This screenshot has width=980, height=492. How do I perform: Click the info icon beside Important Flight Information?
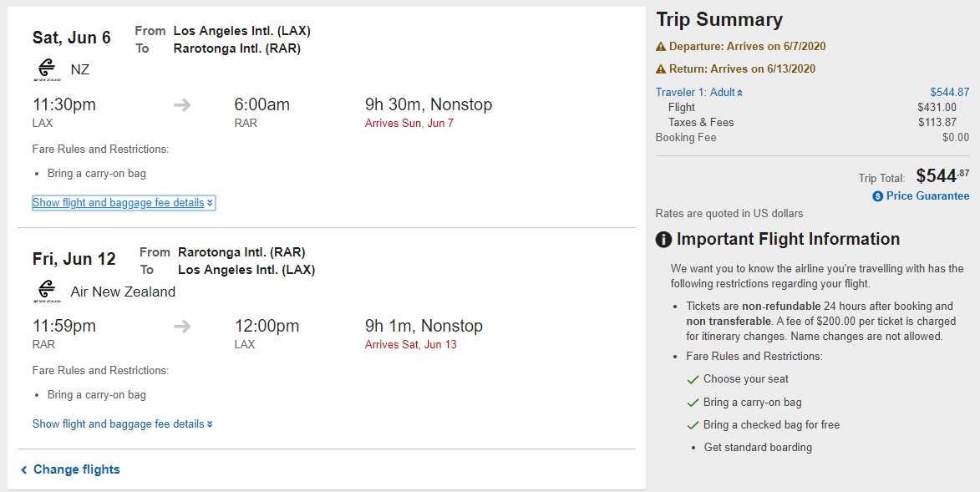click(x=664, y=240)
